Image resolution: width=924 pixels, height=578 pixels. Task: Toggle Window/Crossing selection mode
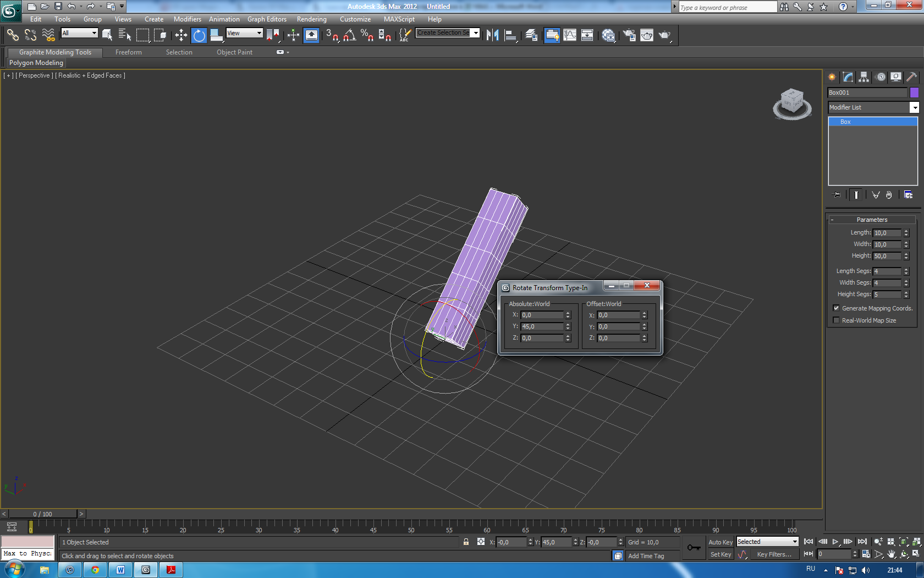(x=160, y=35)
